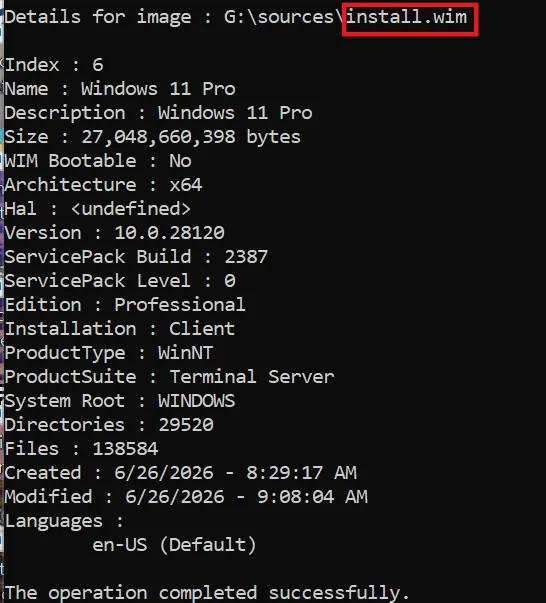This screenshot has width=546, height=603.
Task: Click the Architecture : x64 line
Action: pyautogui.click(x=103, y=185)
